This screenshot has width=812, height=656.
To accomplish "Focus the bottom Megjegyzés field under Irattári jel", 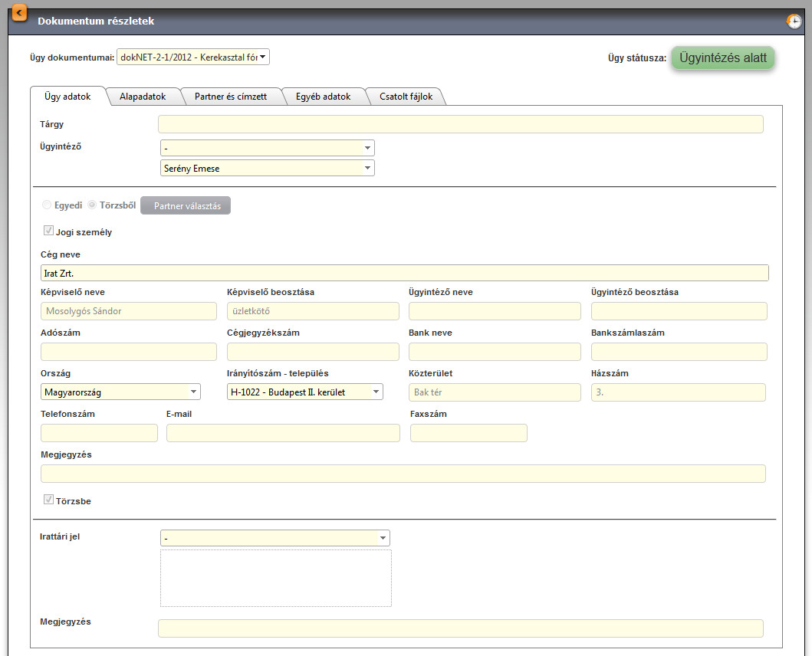I will [460, 628].
